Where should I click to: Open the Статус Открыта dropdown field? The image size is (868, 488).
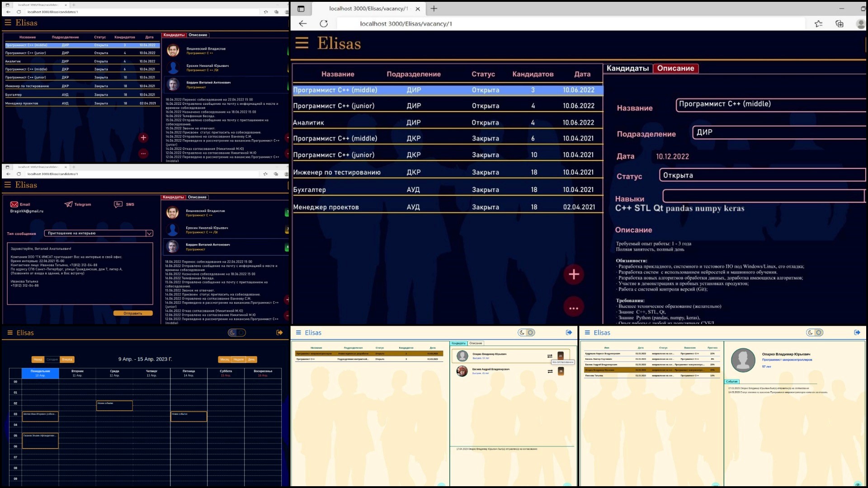[762, 175]
